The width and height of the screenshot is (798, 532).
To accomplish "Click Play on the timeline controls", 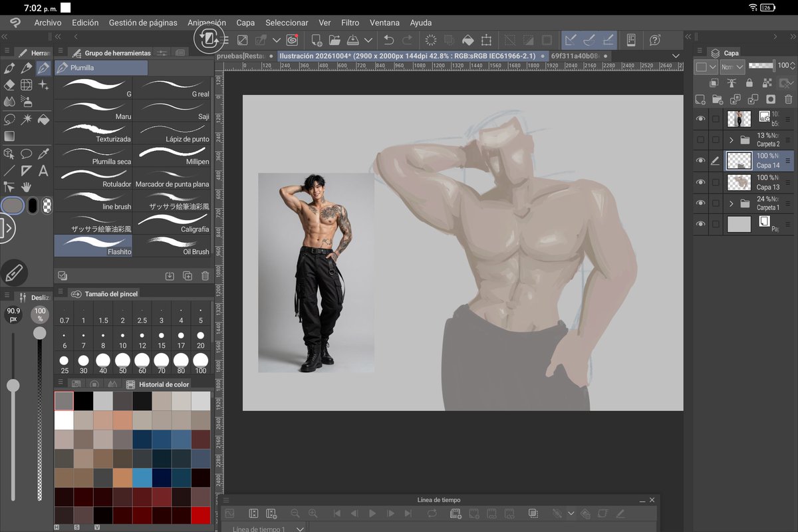I will pyautogui.click(x=372, y=513).
